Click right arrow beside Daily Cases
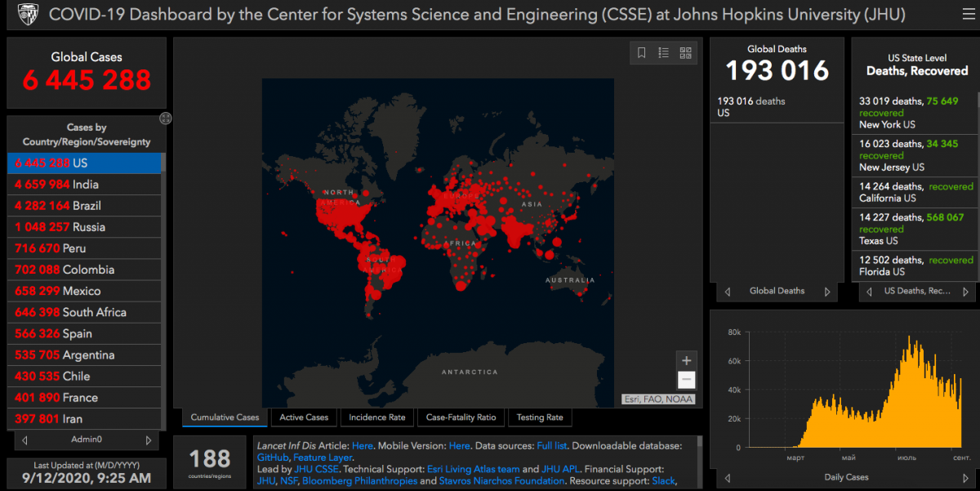980x491 pixels. pos(967,478)
